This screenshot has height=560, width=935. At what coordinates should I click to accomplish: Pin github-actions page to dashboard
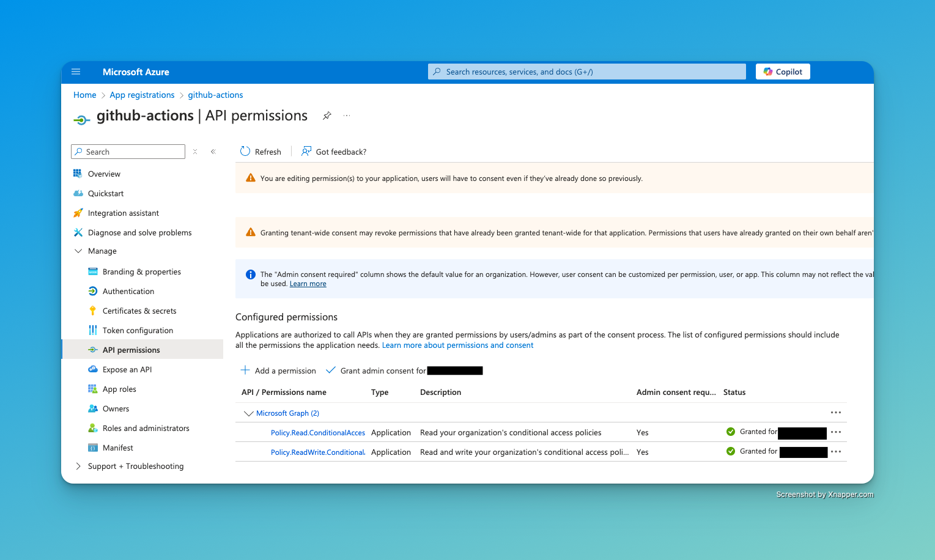(x=327, y=116)
